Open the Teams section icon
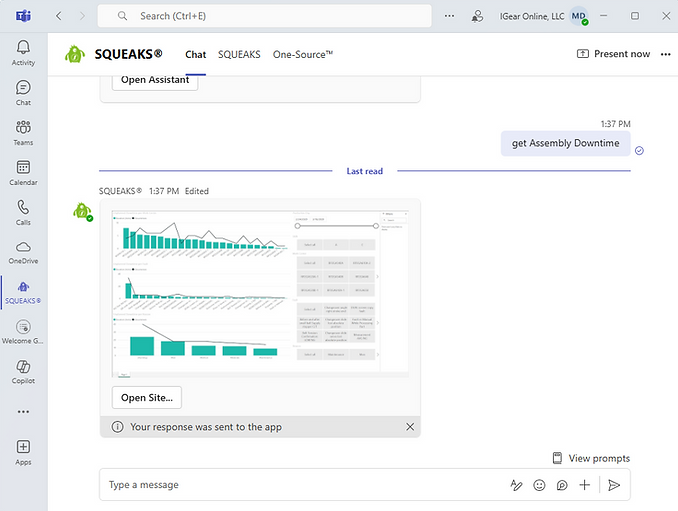678x511 pixels. click(x=23, y=132)
